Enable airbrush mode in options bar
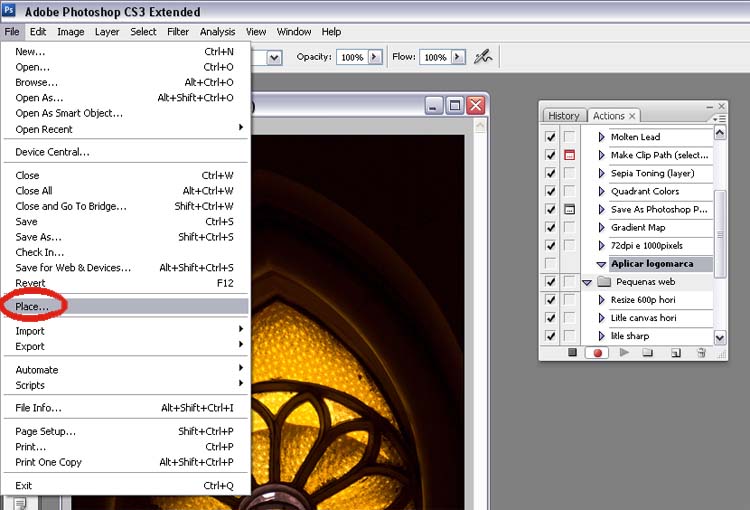The height and width of the screenshot is (510, 750). 483,57
